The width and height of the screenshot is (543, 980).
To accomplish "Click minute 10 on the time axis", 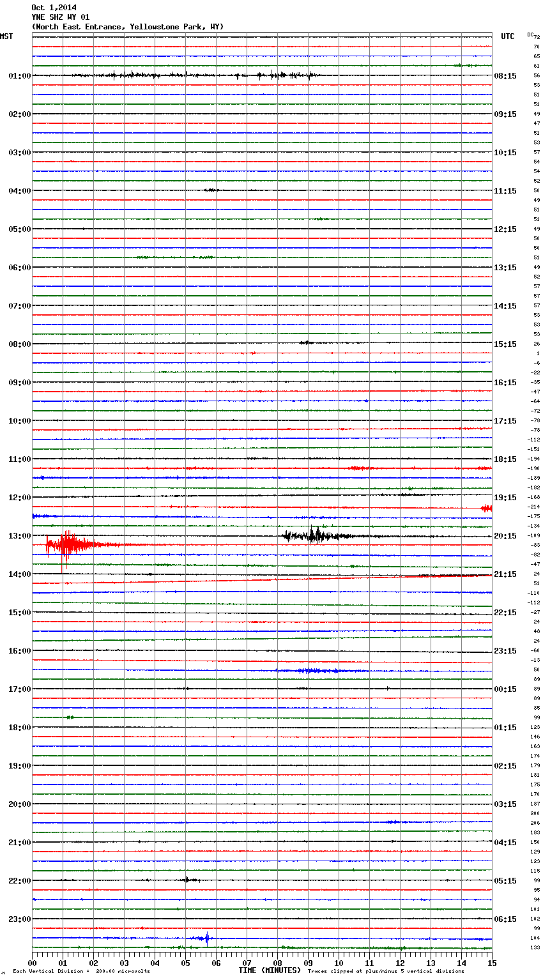I will point(339,963).
